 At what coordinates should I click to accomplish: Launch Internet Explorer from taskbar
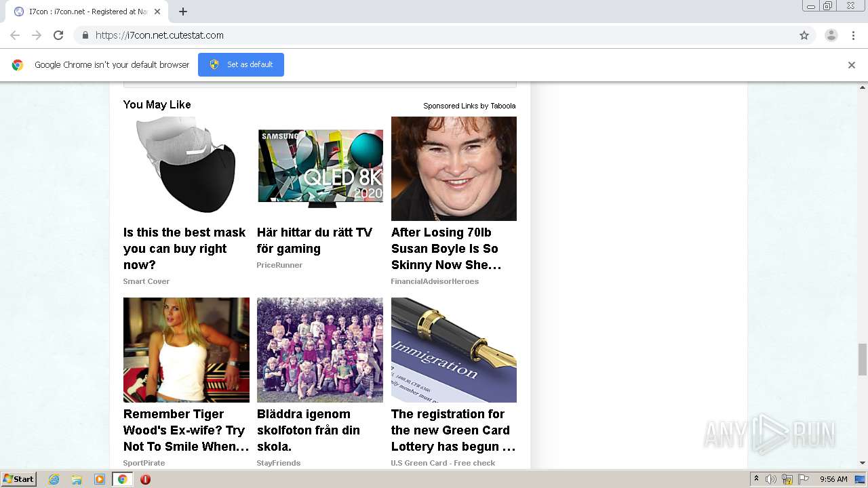pos(54,479)
